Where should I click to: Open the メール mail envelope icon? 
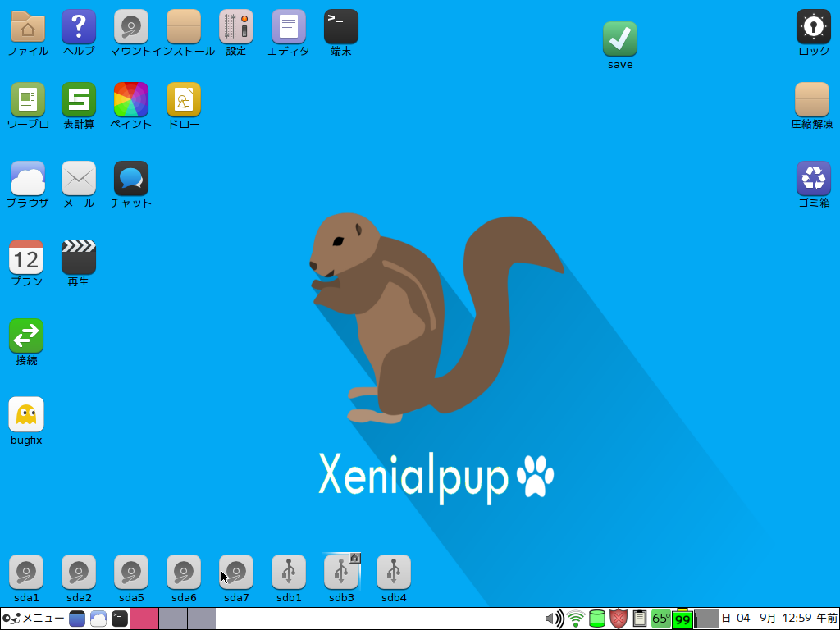pyautogui.click(x=79, y=178)
